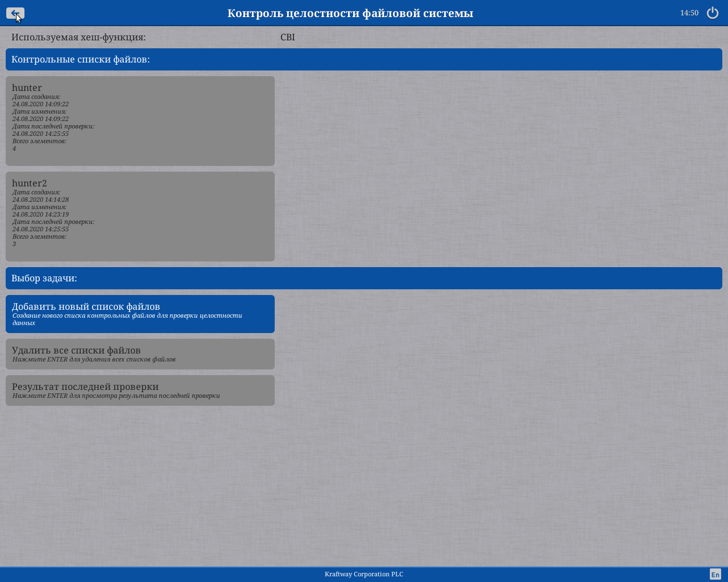Switch the En keyboard language indicator
The image size is (728, 582).
(715, 574)
